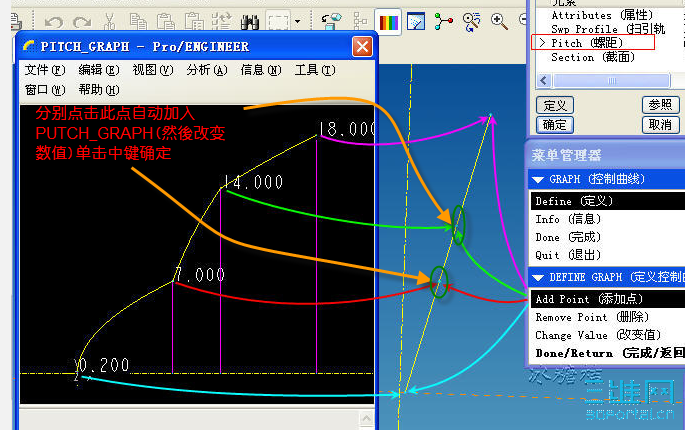Toggle color shading display icon
The height and width of the screenshot is (430, 685).
[388, 22]
